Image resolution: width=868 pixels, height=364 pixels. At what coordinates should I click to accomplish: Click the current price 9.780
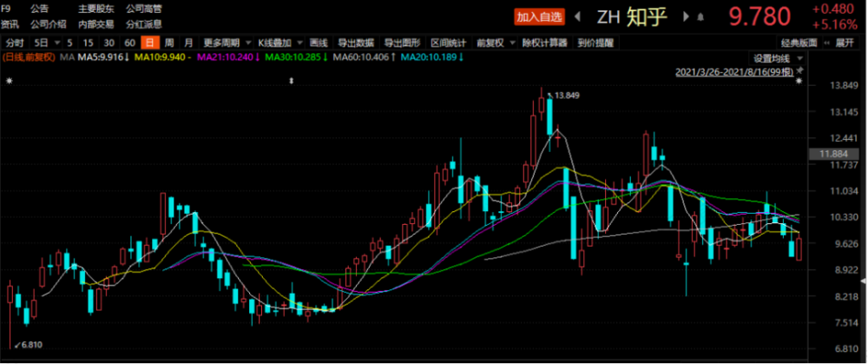[759, 17]
